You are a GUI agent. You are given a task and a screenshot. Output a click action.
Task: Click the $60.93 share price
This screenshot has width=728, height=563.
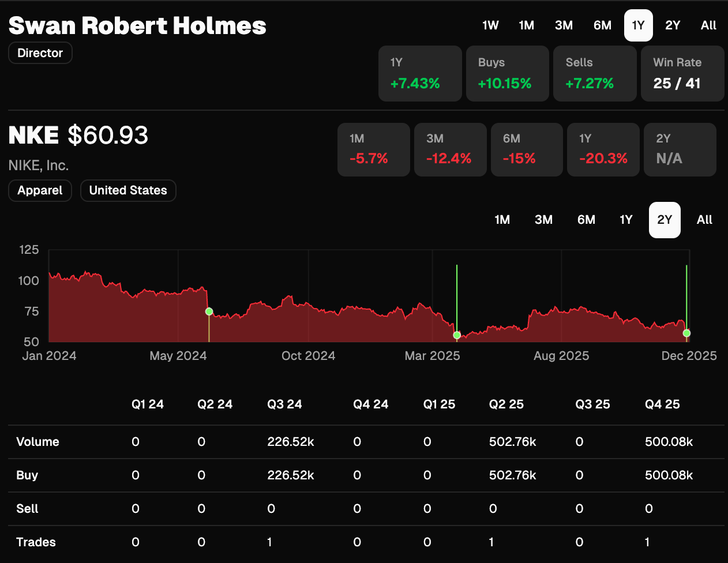pyautogui.click(x=108, y=136)
